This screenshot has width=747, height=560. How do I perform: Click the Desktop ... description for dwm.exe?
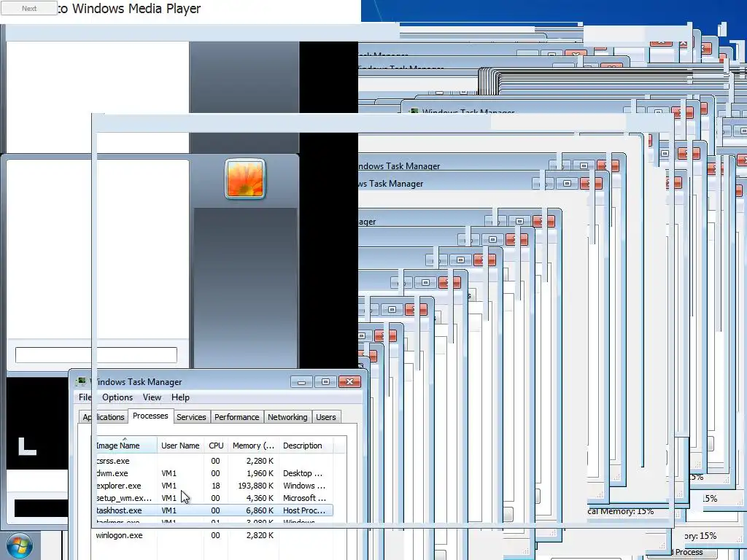click(303, 473)
